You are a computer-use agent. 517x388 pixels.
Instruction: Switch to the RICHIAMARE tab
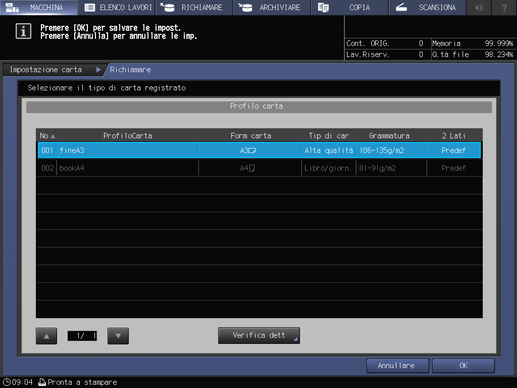point(194,7)
